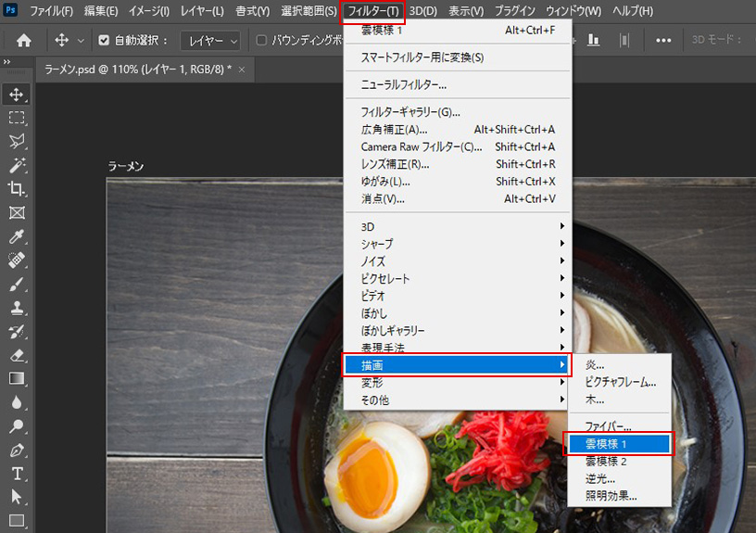Select the Dodge tool
This screenshot has width=756, height=533.
click(17, 425)
